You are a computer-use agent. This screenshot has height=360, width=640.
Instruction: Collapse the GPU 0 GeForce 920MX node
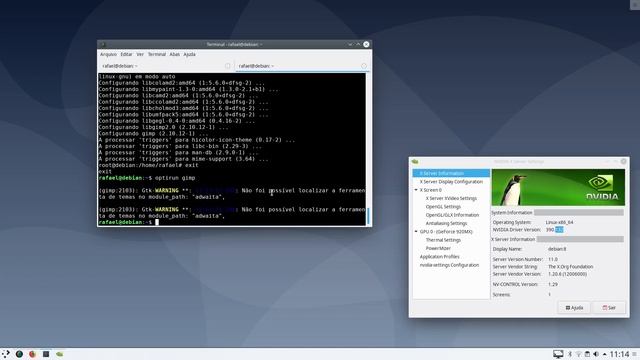416,231
